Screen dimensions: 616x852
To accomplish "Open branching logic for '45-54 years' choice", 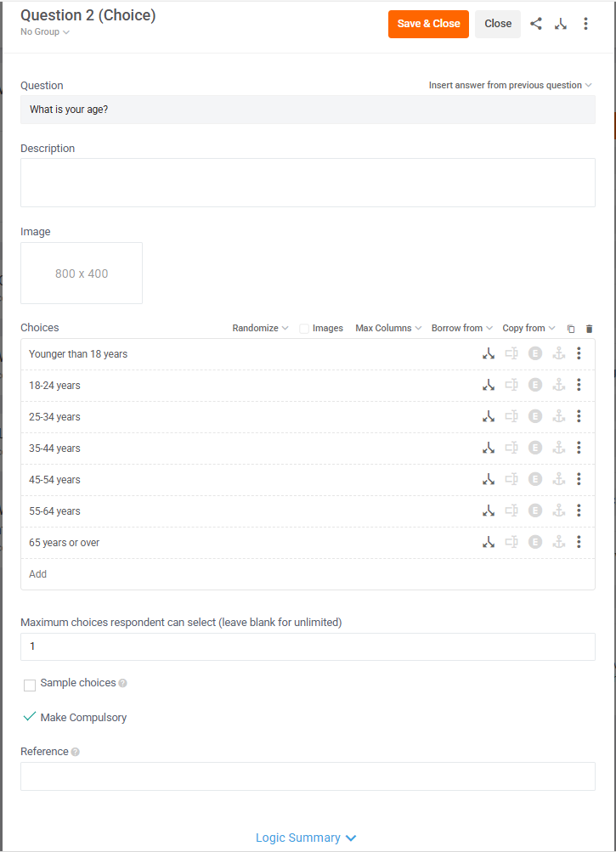I will point(489,480).
